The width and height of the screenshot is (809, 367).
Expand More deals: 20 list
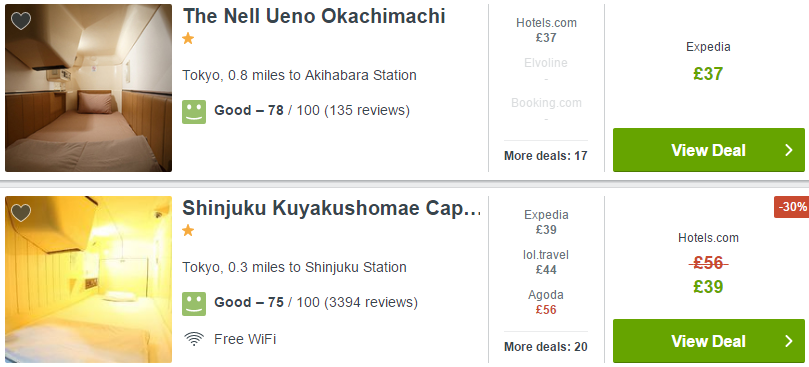click(546, 346)
